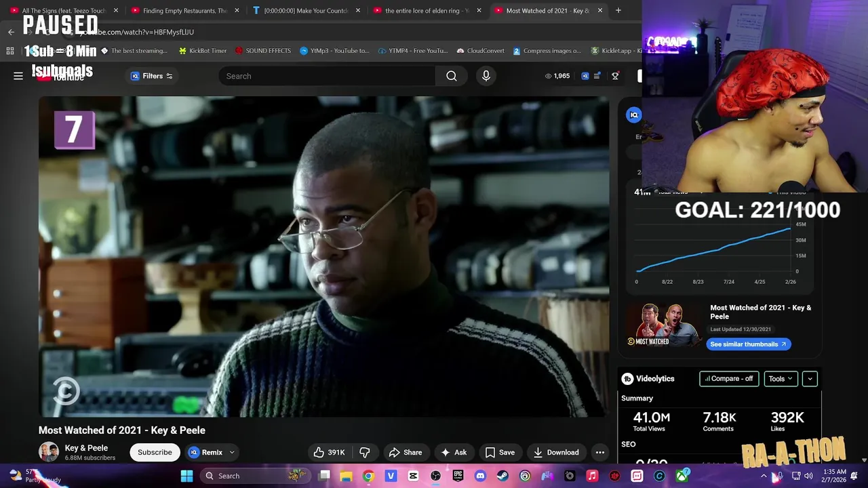Dislike the video with thumbs down
868x488 pixels.
365,452
